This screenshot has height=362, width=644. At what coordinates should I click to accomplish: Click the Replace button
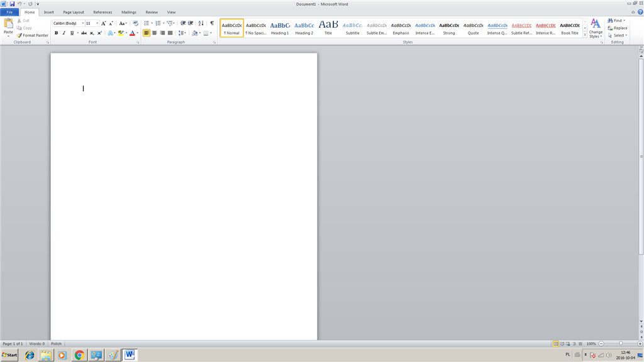(618, 28)
